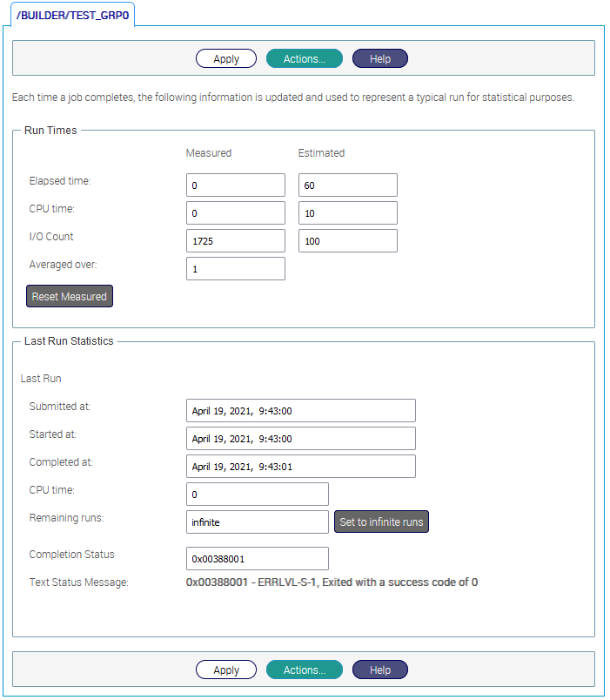Click the Measured Elapsed time field
Image resolution: width=610 pixels, height=700 pixels.
pos(236,185)
